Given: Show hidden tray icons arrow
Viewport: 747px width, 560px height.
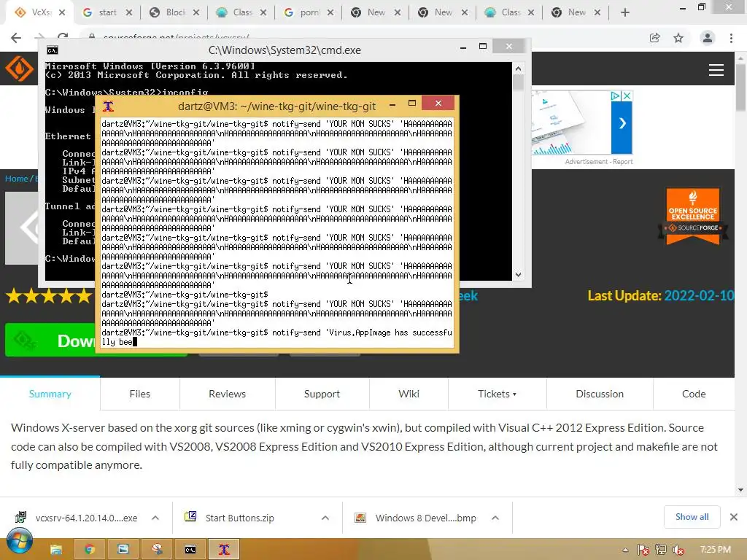Looking at the screenshot, I should (625, 550).
